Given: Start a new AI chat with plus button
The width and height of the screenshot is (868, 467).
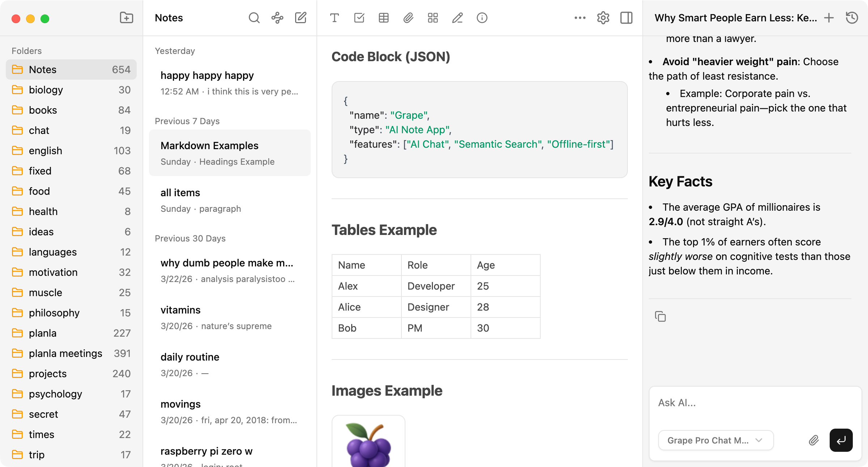Looking at the screenshot, I should (x=829, y=17).
